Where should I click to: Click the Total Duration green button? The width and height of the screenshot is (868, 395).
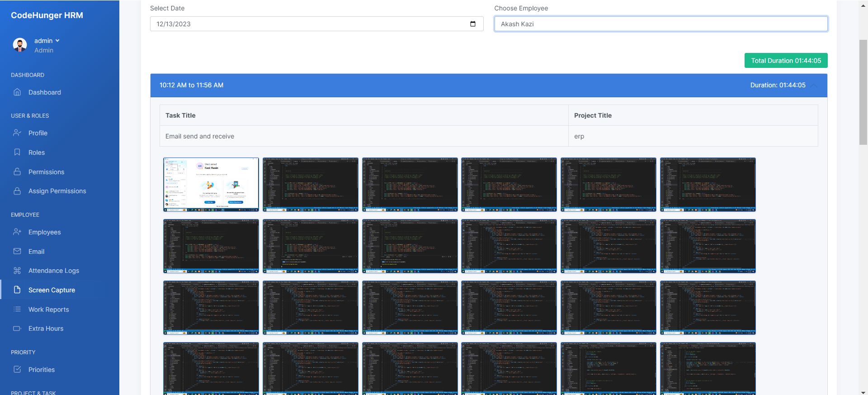786,61
